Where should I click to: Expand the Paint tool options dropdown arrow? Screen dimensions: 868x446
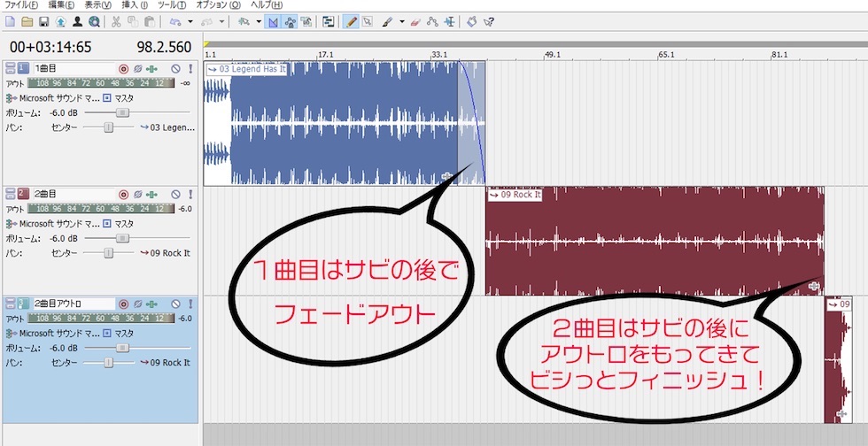[401, 21]
